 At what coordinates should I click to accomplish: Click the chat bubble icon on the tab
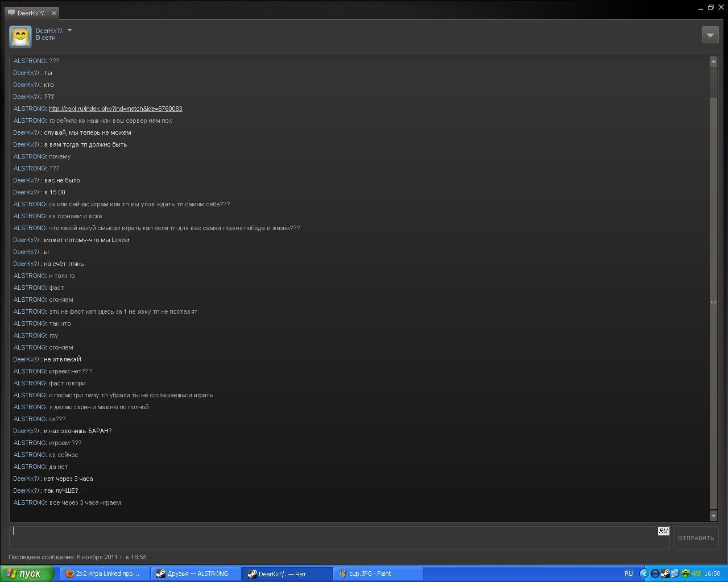point(11,13)
